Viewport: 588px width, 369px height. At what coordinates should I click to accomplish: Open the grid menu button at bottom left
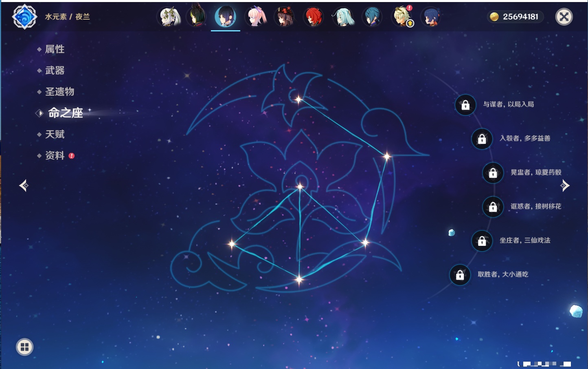[24, 347]
